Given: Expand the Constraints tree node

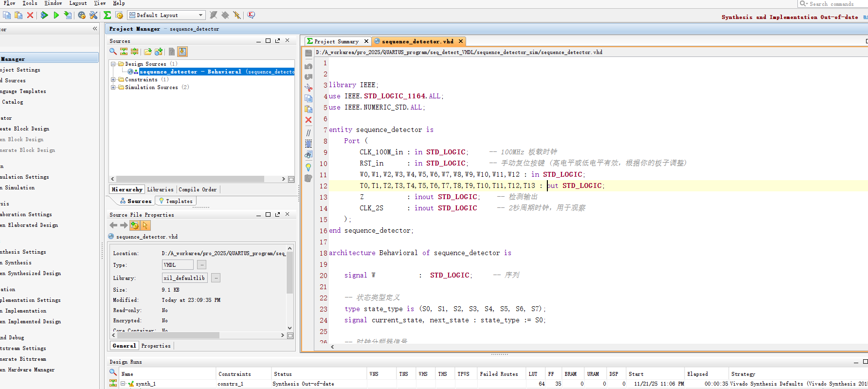Looking at the screenshot, I should pyautogui.click(x=113, y=79).
